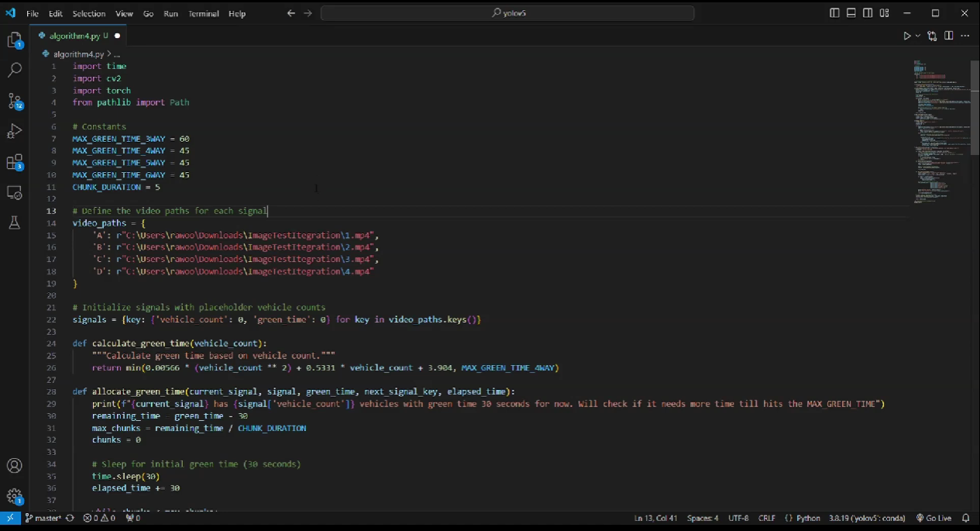Toggle the primary side bar visibility
This screenshot has width=980, height=531.
(x=834, y=13)
